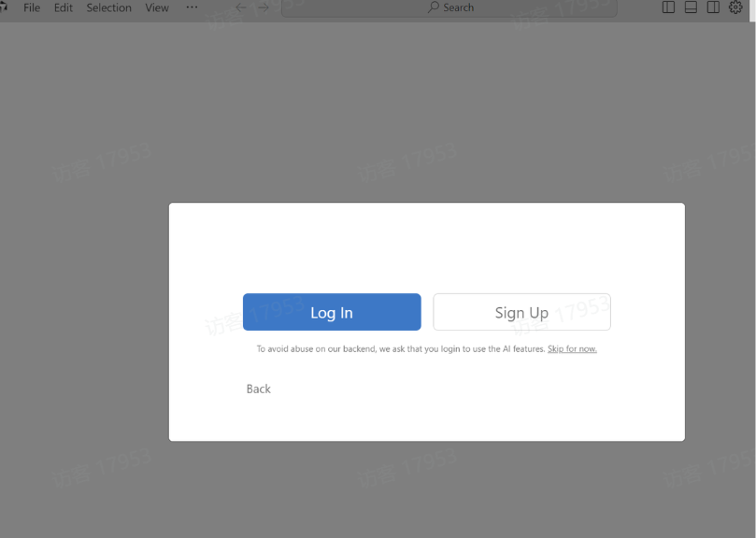This screenshot has height=538, width=756.
Task: Toggle the primary sidebar layout icon
Action: point(668,7)
